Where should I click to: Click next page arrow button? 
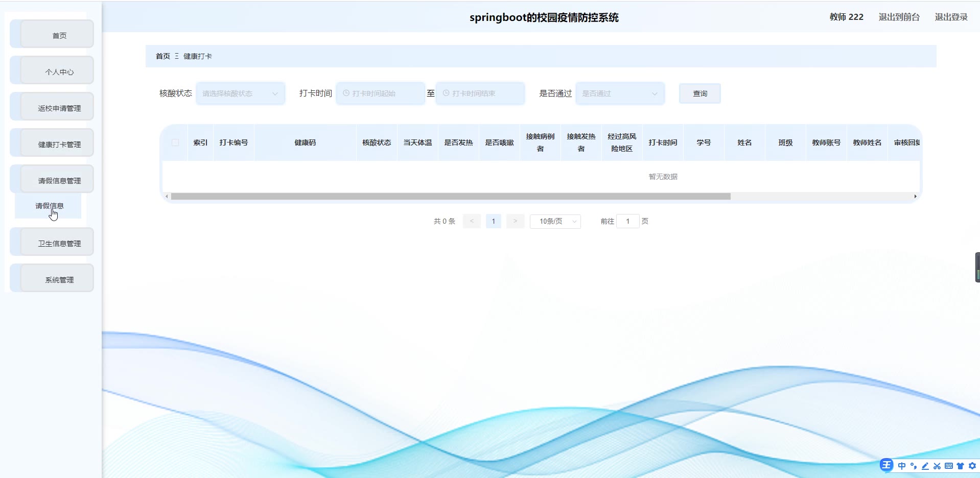(515, 221)
